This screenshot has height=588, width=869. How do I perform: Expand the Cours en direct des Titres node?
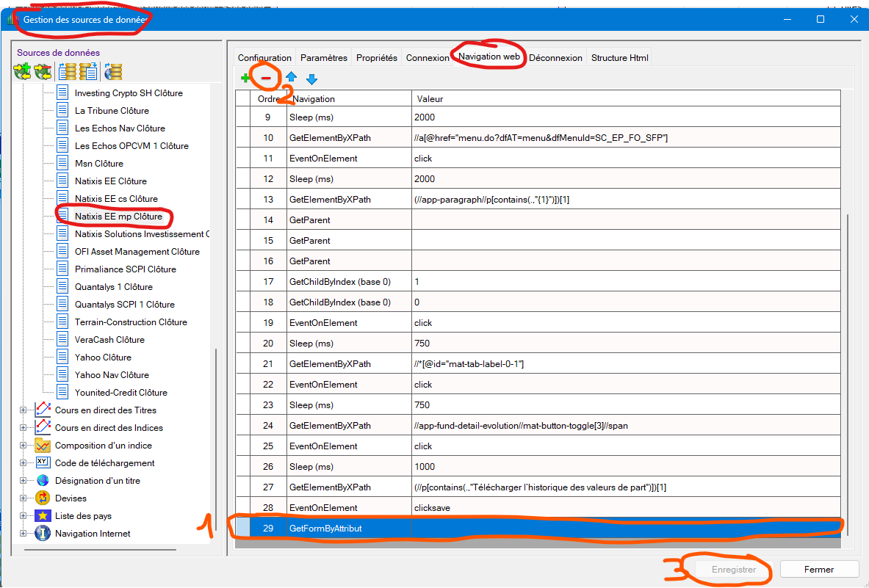(23, 410)
